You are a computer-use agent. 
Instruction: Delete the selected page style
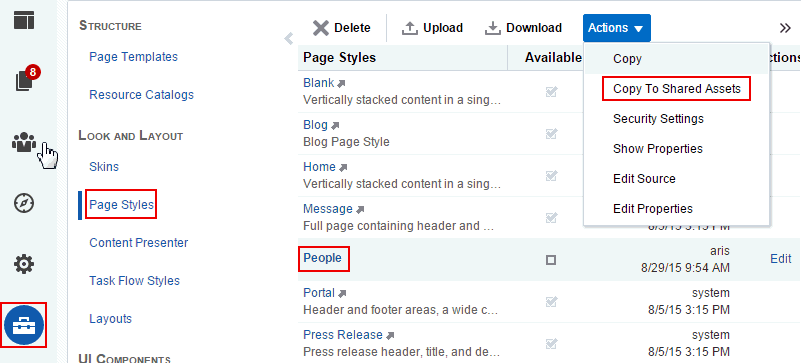point(342,28)
